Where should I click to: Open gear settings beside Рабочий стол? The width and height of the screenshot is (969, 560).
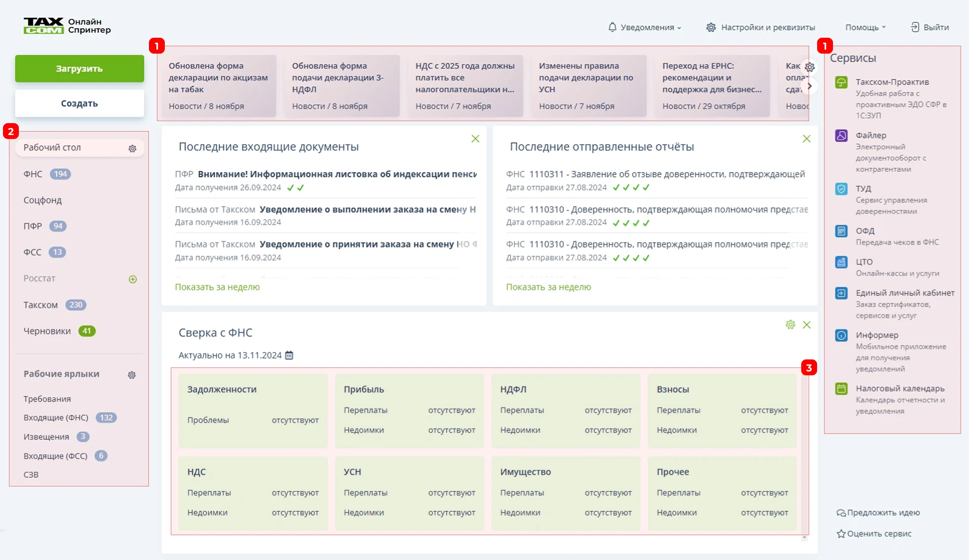pyautogui.click(x=132, y=148)
